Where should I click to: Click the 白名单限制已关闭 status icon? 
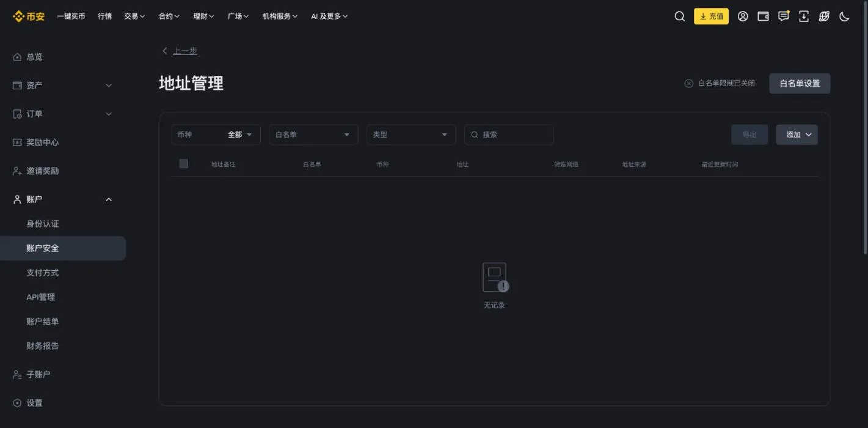coord(689,83)
